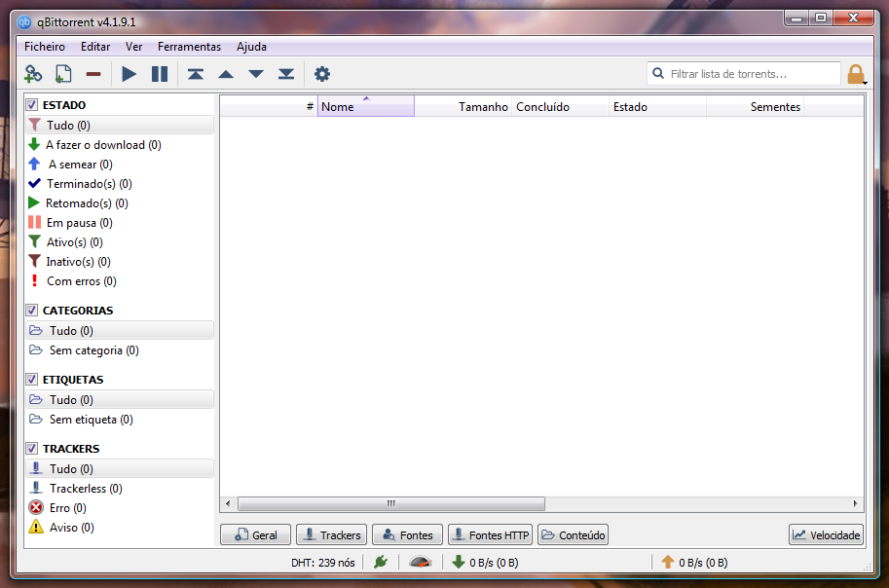
Task: Select the 'A fazer o download (0)' filter
Action: [x=120, y=145]
